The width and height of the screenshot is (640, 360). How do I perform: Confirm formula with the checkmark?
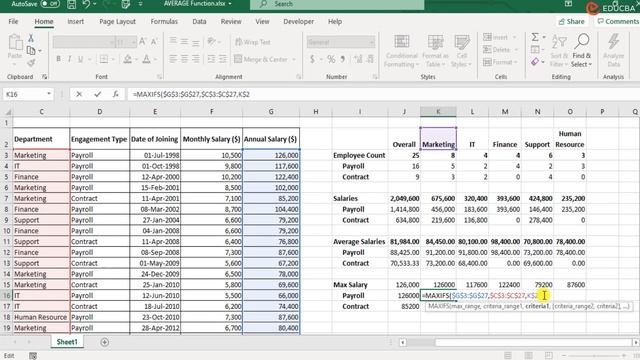tap(98, 94)
